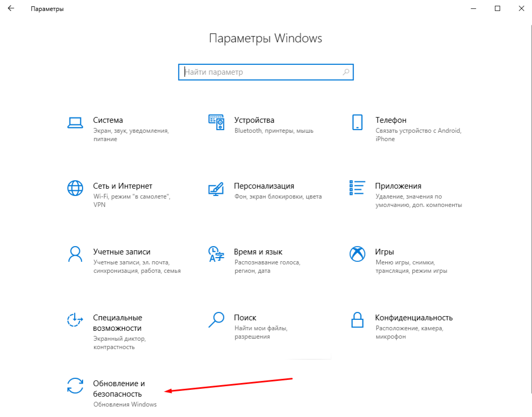Close the Параметры window
The image size is (532, 417).
coord(522,8)
